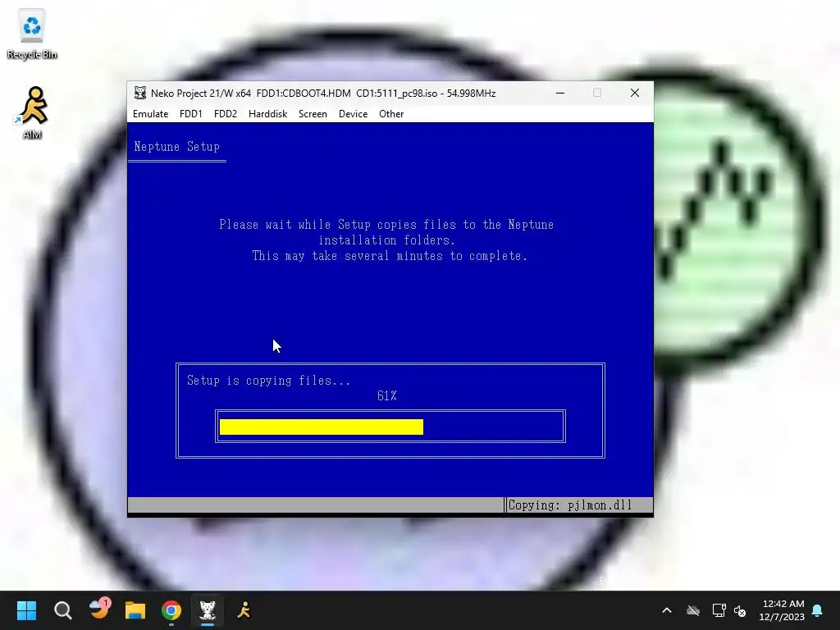
Task: Click the muted speaker tray icon
Action: (741, 610)
